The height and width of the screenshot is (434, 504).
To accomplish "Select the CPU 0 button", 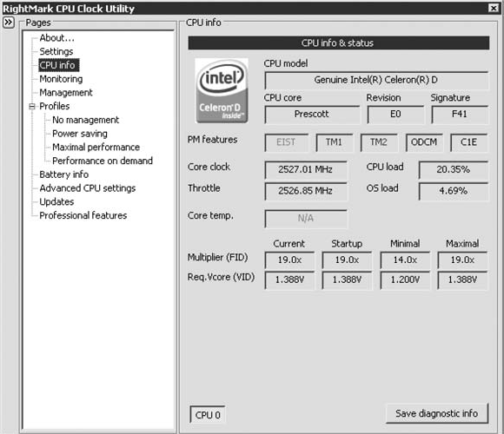I will click(208, 415).
